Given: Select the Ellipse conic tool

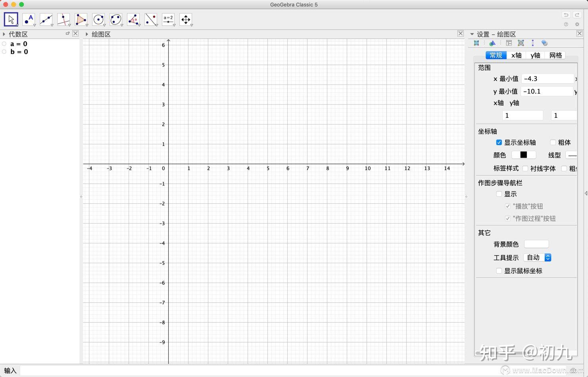Looking at the screenshot, I should point(116,19).
